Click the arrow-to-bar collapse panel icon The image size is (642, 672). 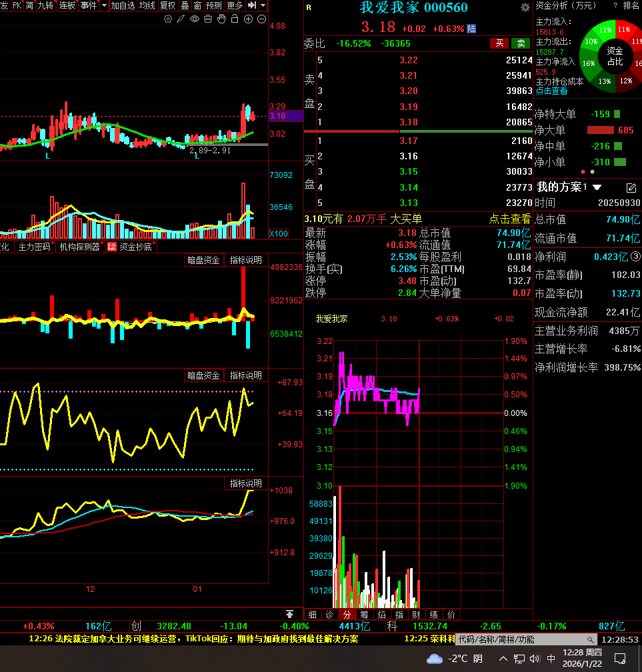tap(252, 5)
